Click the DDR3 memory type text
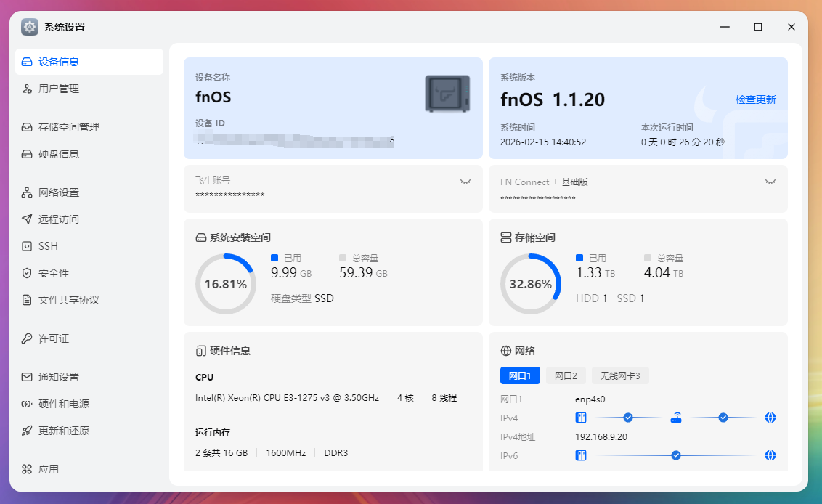This screenshot has height=504, width=822. click(336, 452)
